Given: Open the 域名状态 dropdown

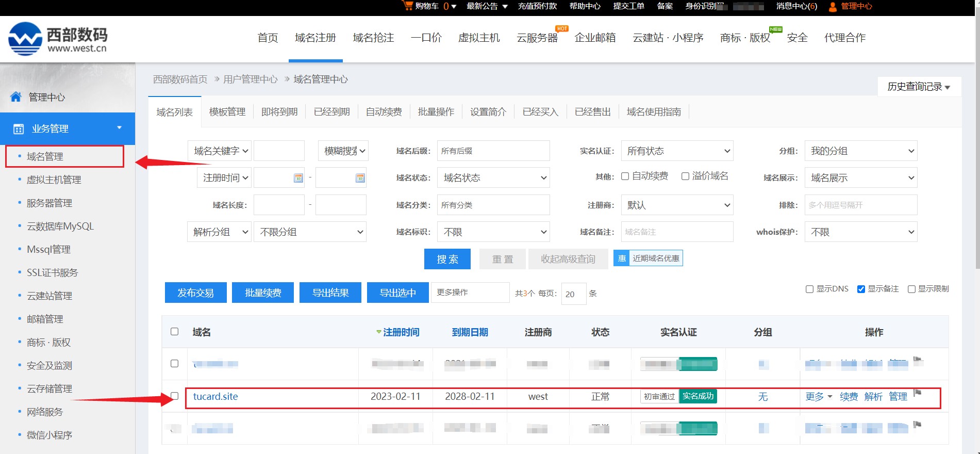Looking at the screenshot, I should tap(493, 178).
